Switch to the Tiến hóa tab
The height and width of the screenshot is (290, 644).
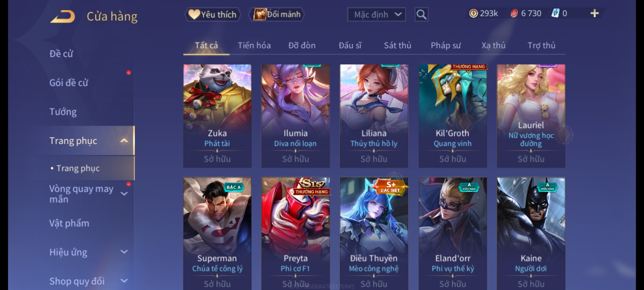coord(254,46)
